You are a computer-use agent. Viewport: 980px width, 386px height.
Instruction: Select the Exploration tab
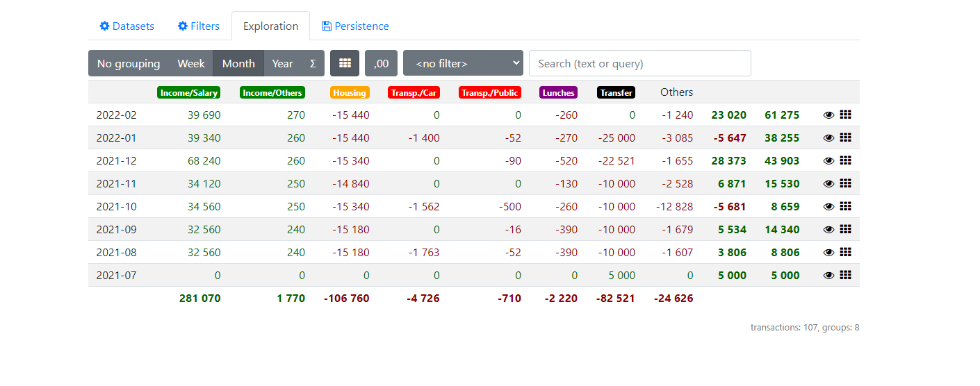[x=270, y=26]
